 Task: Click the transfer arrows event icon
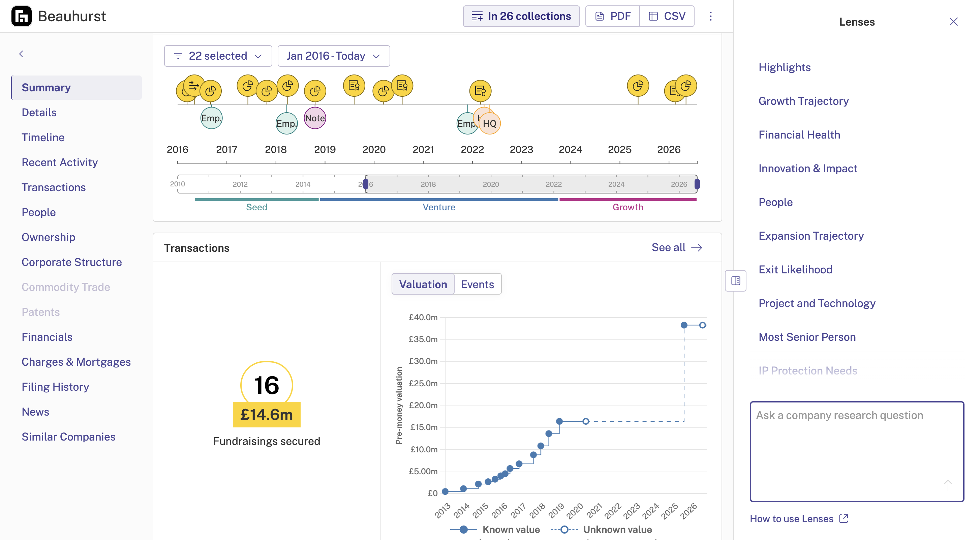pyautogui.click(x=194, y=86)
